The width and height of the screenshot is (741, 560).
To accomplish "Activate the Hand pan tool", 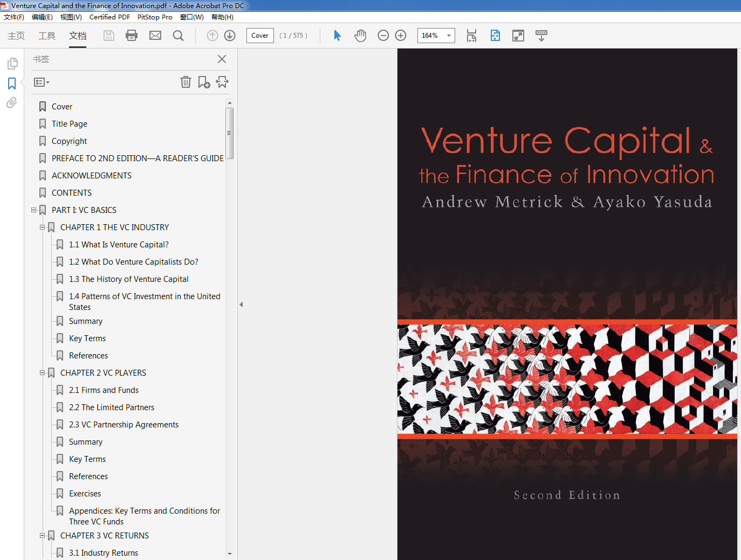I will [x=360, y=36].
